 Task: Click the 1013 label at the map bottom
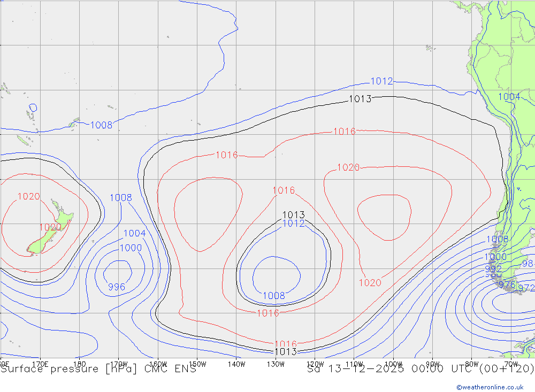pos(285,351)
